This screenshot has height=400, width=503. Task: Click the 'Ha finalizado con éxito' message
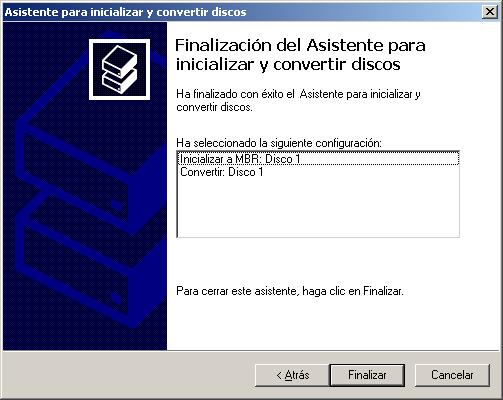[x=298, y=101]
